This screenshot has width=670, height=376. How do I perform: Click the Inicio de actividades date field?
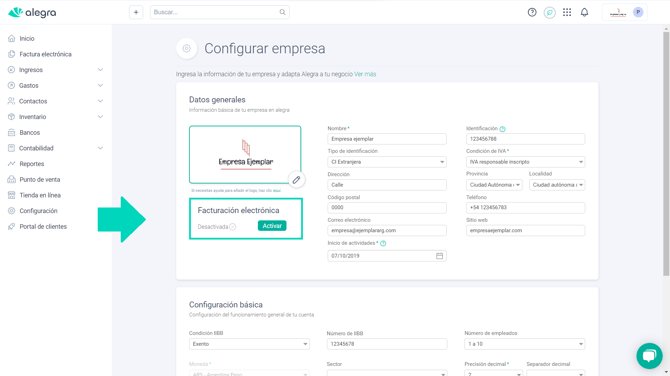click(387, 256)
